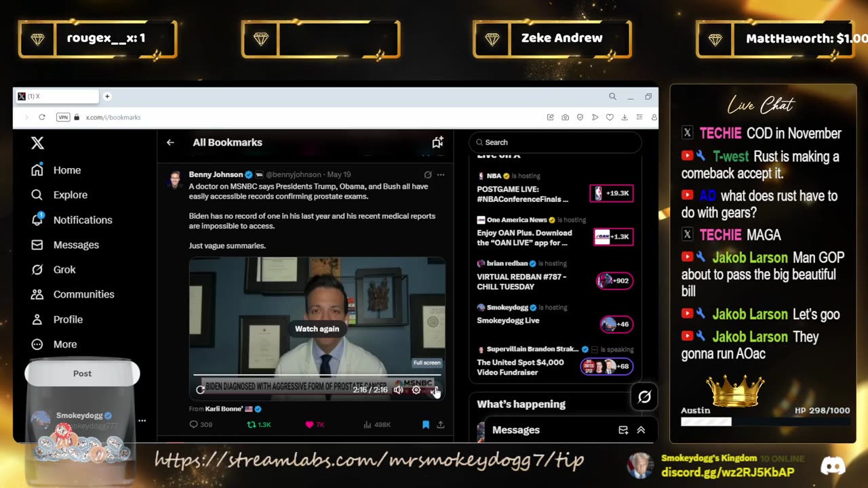Click the Grok explain icon on post
868x488 pixels.
[x=427, y=175]
